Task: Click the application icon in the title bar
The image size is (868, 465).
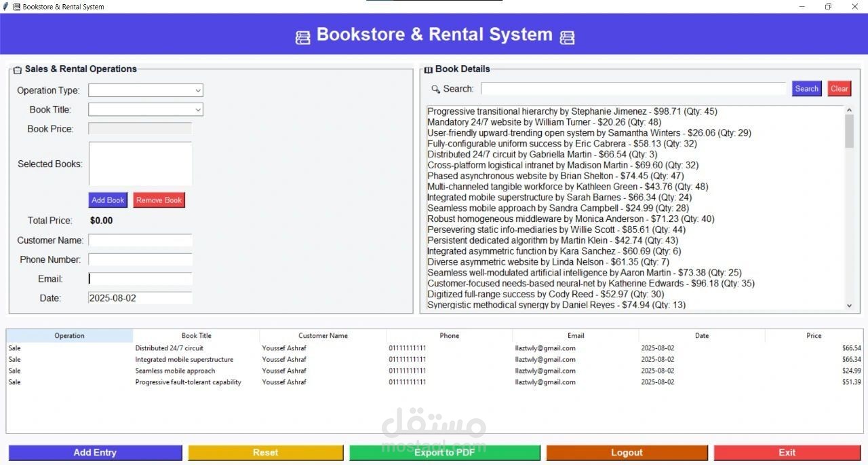Action: point(15,6)
